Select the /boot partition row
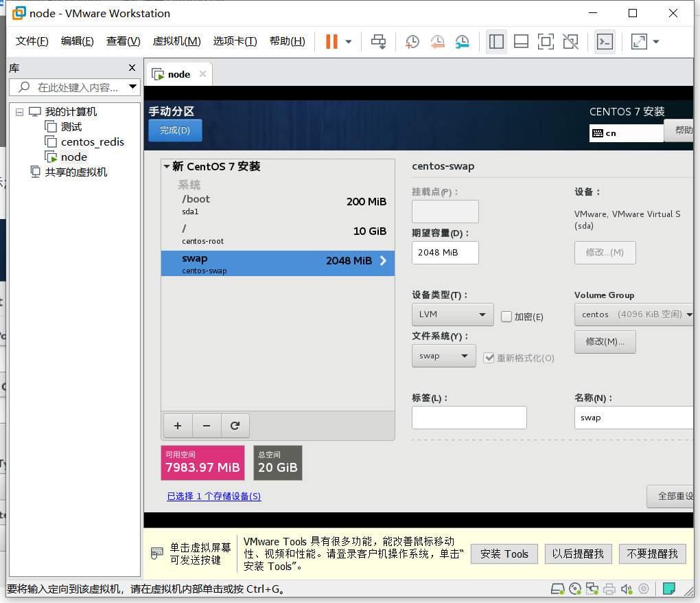 278,205
